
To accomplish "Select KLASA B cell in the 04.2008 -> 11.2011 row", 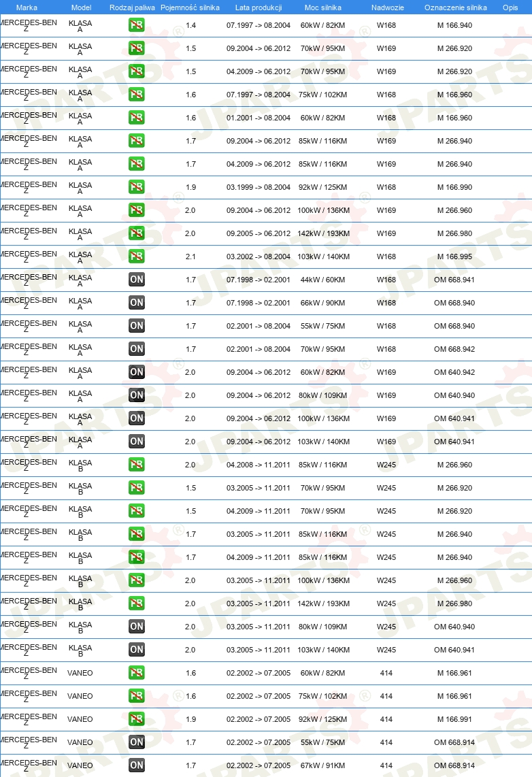I will pyautogui.click(x=80, y=465).
